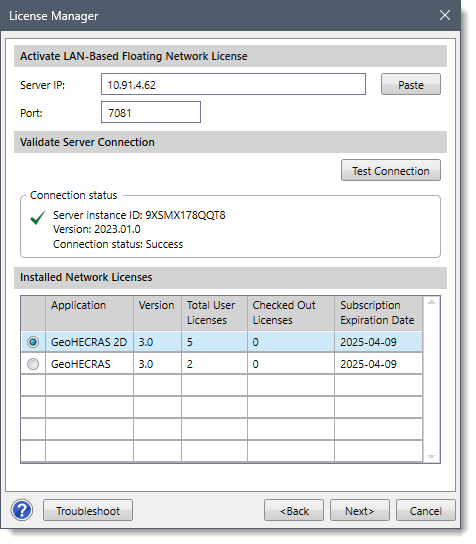Go to previous step with Back

294,510
